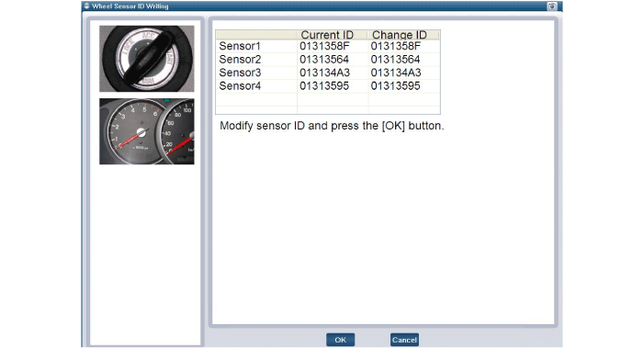Edit Sensor3 Change ID field 013134A3
Screen dimensions: 644x348
click(x=404, y=73)
